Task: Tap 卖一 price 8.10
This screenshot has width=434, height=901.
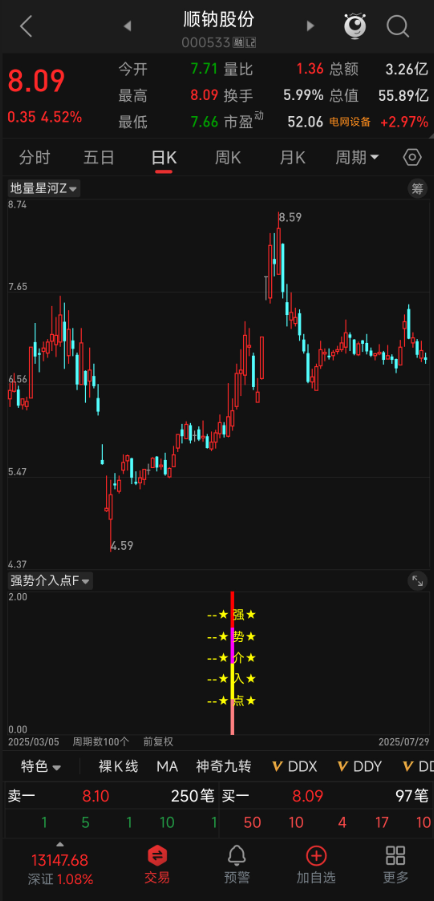Action: 95,796
